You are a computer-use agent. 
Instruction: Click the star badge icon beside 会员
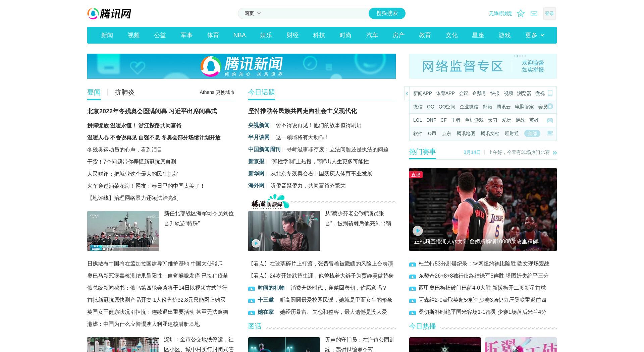click(550, 107)
